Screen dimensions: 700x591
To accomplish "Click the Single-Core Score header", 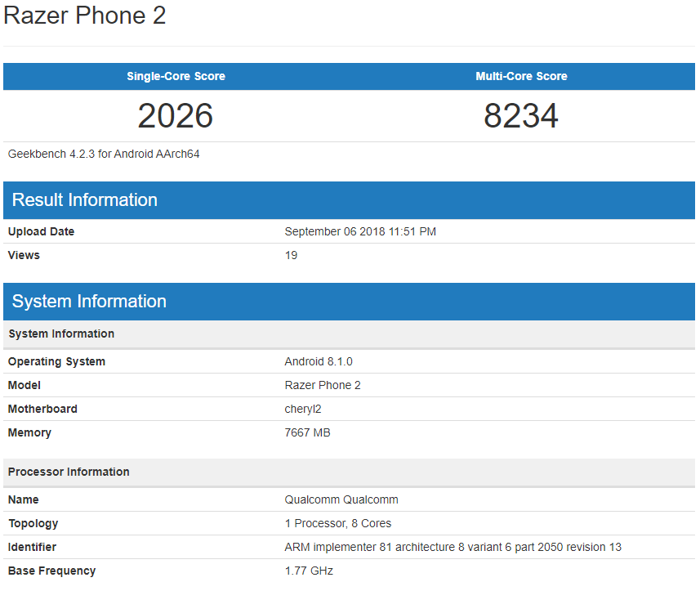I will pos(175,76).
